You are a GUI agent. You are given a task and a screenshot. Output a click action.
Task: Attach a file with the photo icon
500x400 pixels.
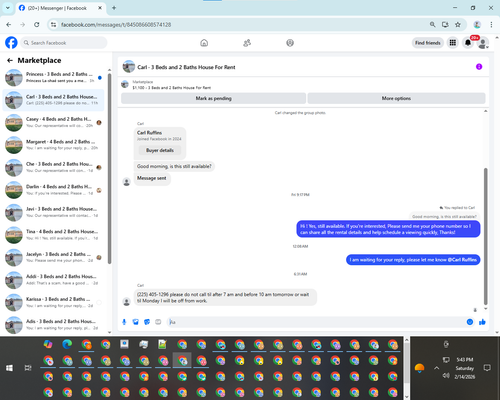click(x=136, y=322)
